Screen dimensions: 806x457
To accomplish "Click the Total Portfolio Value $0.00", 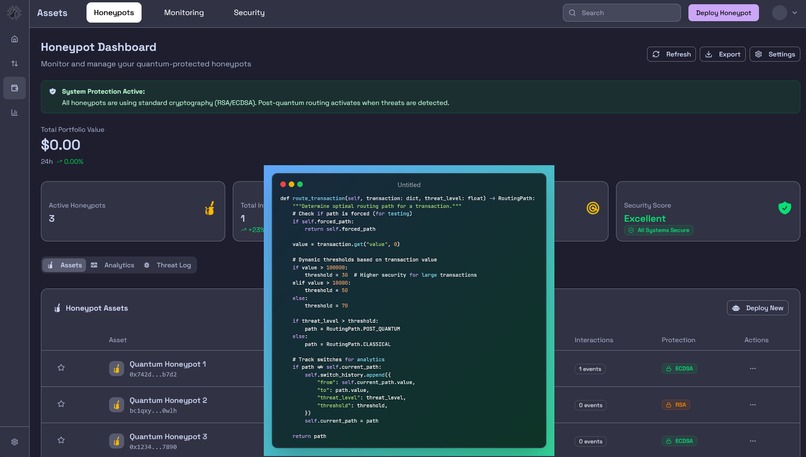I will coord(61,145).
